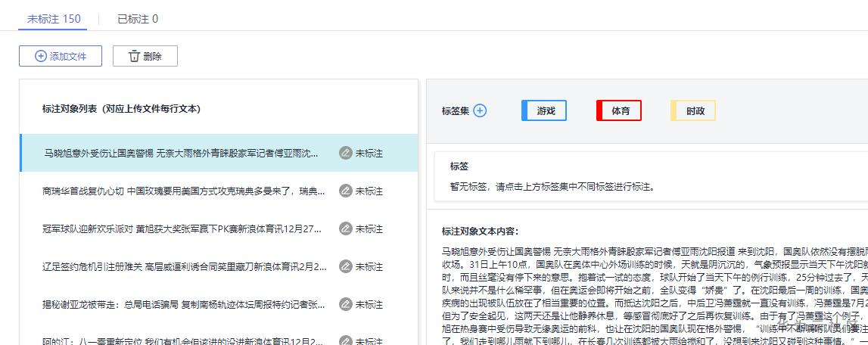Apply the 体育 label tag
Viewport: 868px width, 345px height.
(x=619, y=110)
